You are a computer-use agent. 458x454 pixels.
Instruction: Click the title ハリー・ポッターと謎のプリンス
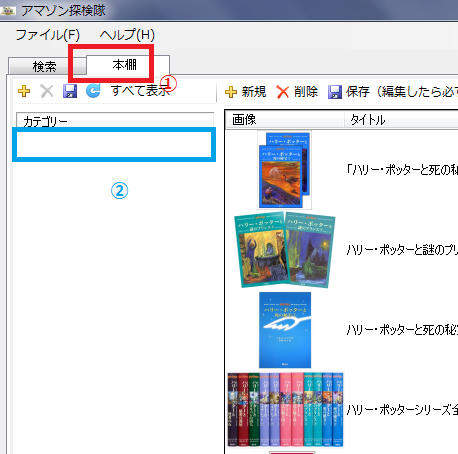pos(402,250)
